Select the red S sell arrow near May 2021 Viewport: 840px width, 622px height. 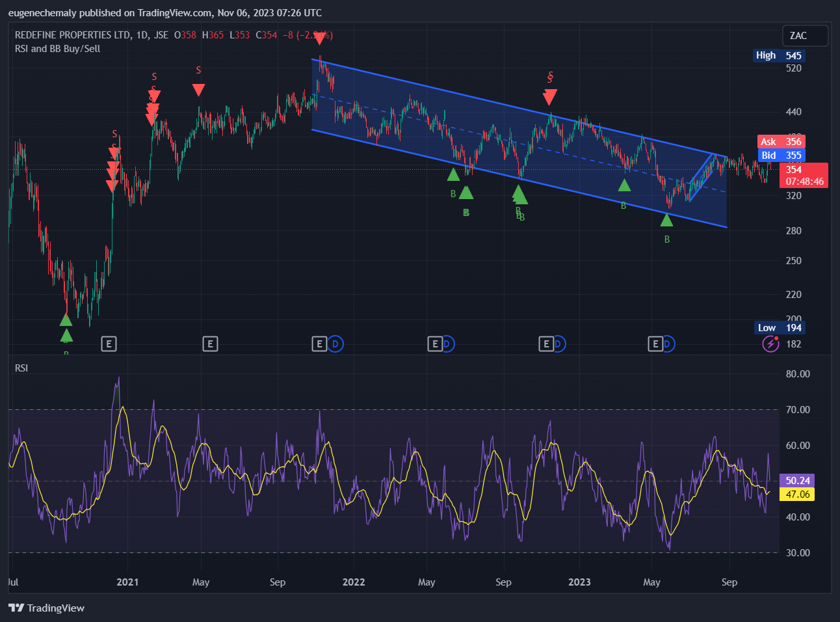[x=199, y=90]
